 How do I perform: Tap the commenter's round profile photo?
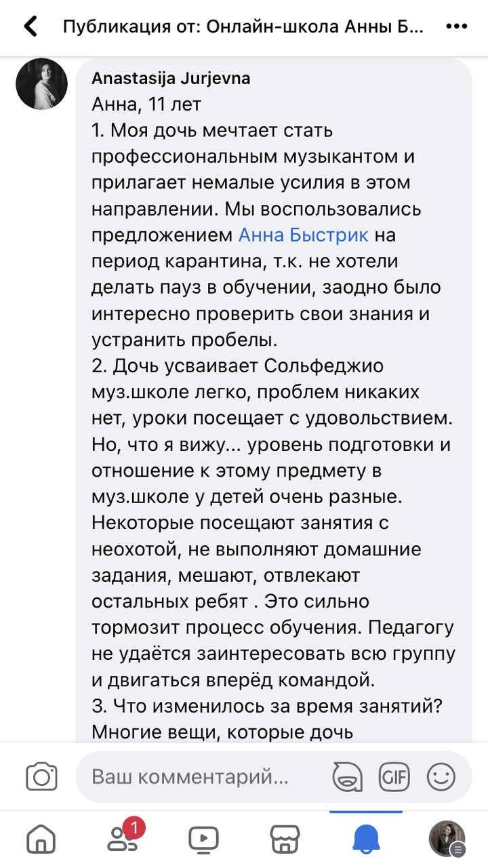pos(41,83)
